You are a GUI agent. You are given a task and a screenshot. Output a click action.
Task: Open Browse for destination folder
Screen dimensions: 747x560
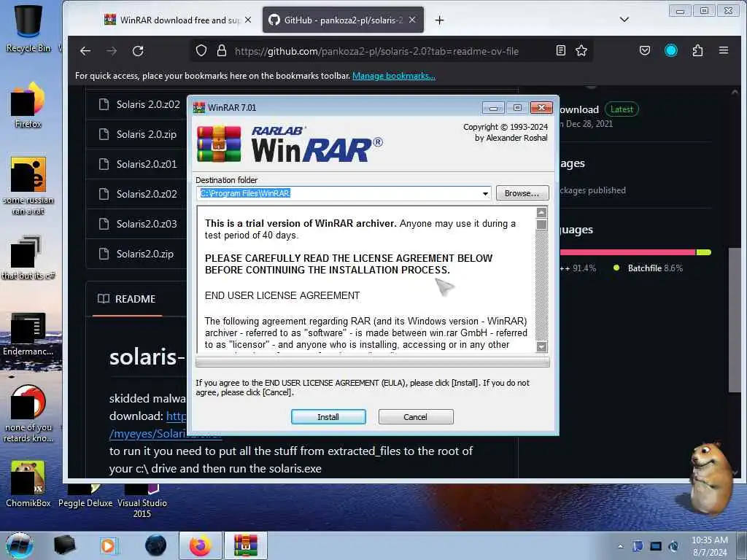(x=522, y=192)
